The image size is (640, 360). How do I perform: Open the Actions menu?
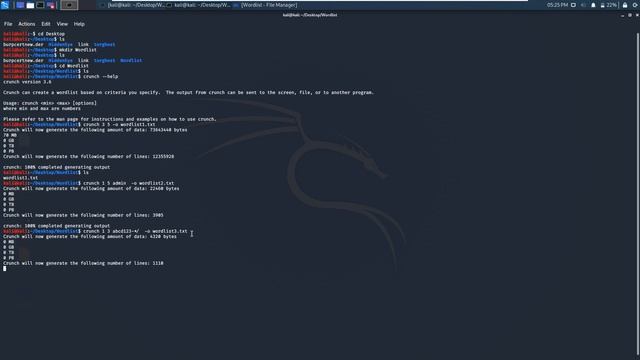point(27,24)
